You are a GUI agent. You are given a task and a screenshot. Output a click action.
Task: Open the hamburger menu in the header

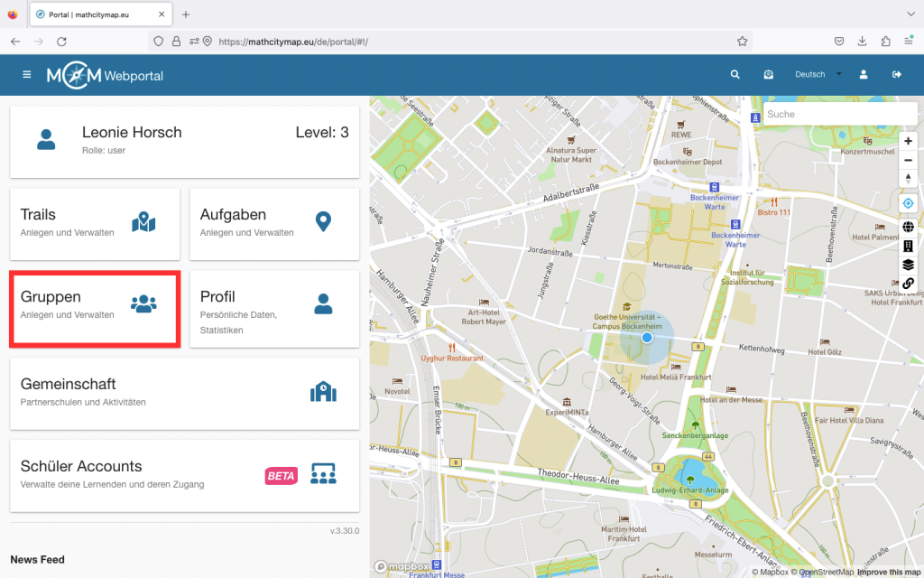coord(27,75)
